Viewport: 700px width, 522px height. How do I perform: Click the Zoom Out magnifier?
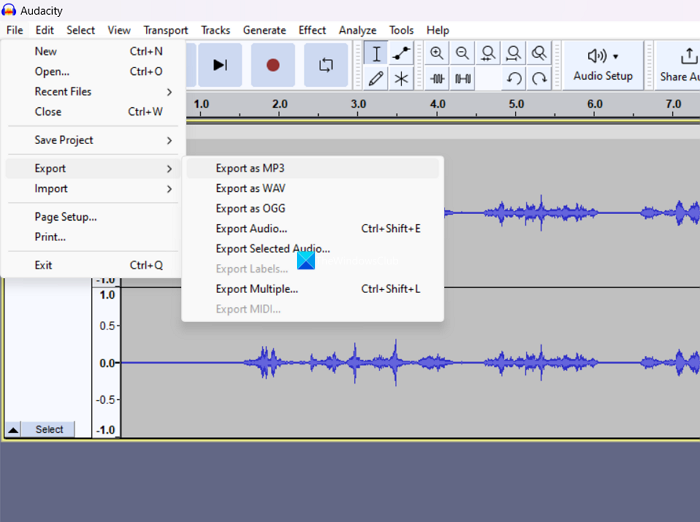tap(462, 54)
